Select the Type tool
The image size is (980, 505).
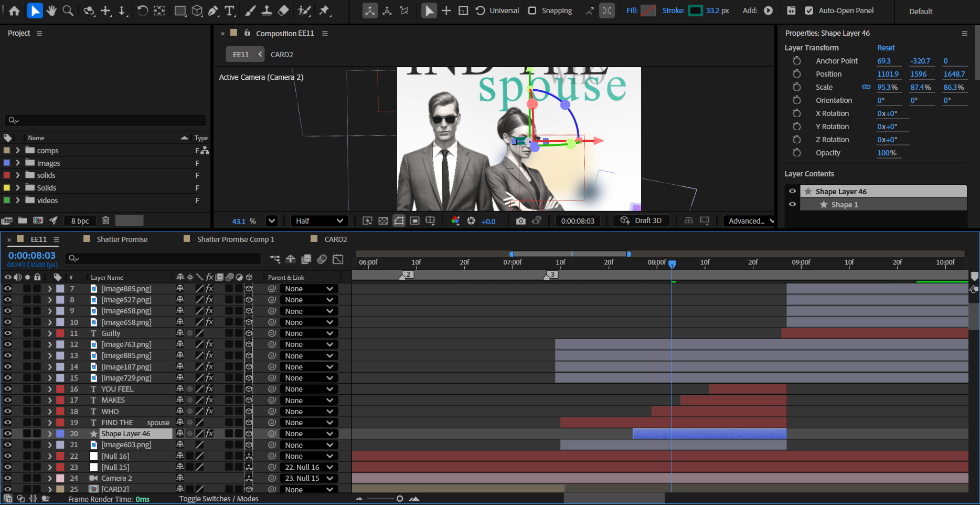coord(229,10)
